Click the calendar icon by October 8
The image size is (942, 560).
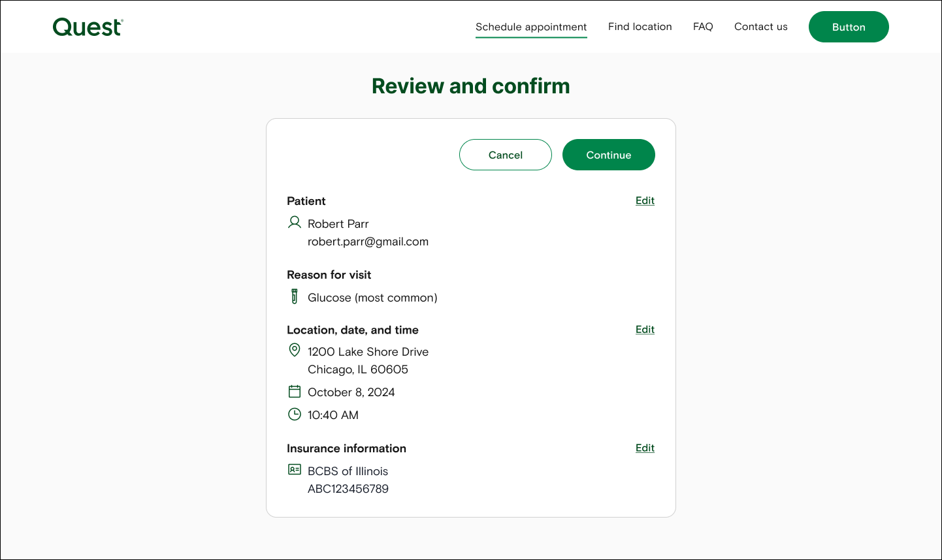(x=295, y=392)
